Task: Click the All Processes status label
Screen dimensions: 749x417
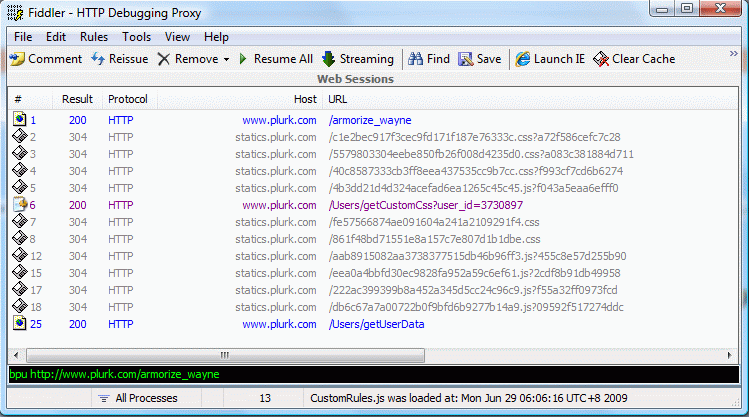Action: click(146, 398)
